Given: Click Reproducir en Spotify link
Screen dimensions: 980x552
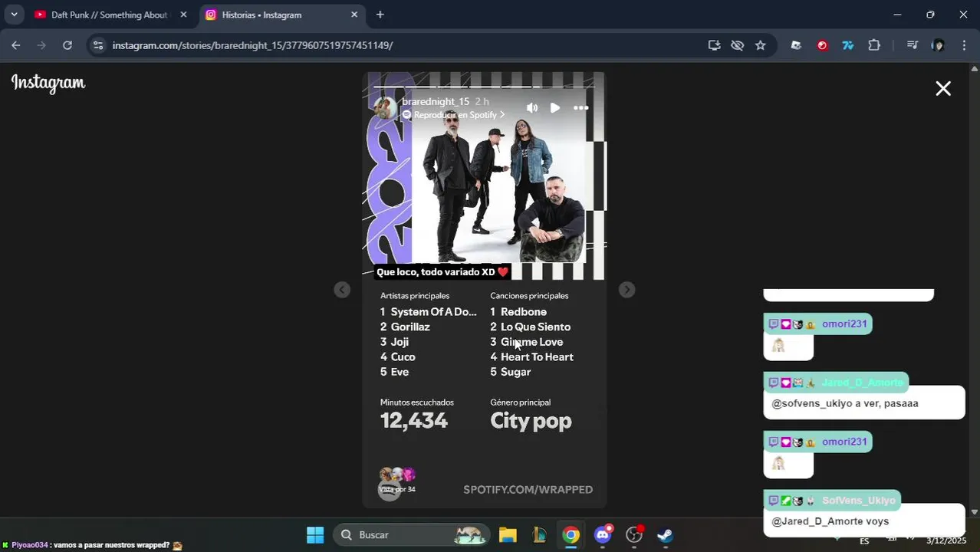Looking at the screenshot, I should [454, 115].
